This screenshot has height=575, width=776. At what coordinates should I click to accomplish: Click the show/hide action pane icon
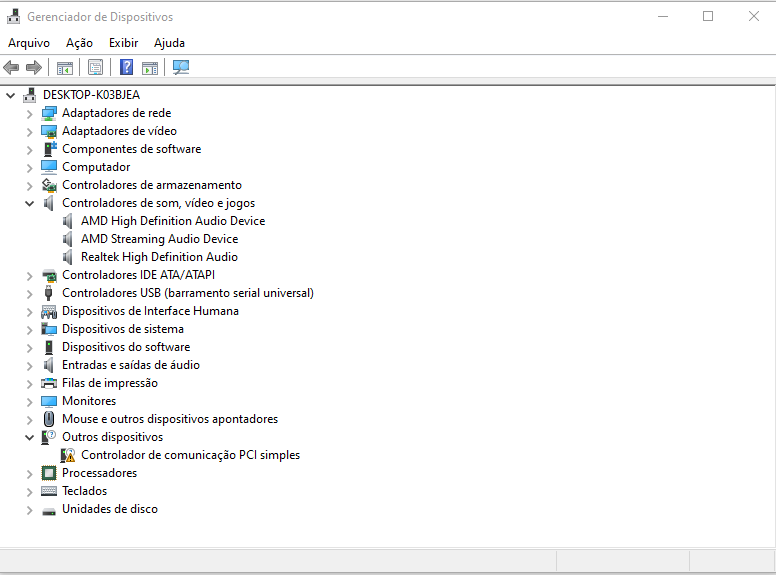click(150, 67)
